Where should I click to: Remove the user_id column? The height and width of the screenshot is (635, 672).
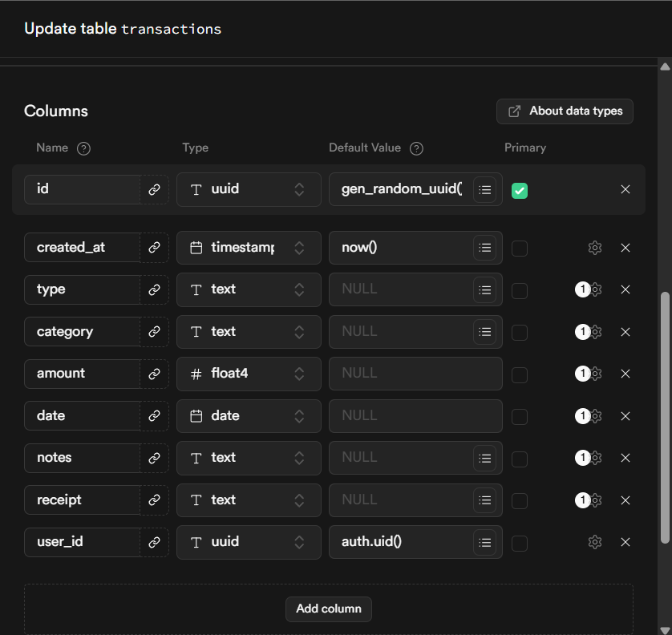tap(625, 542)
